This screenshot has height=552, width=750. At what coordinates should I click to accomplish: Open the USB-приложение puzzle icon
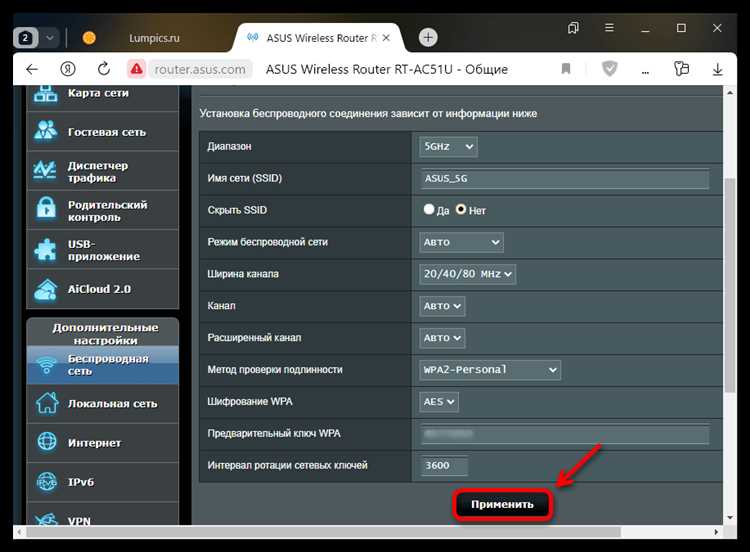[x=45, y=249]
